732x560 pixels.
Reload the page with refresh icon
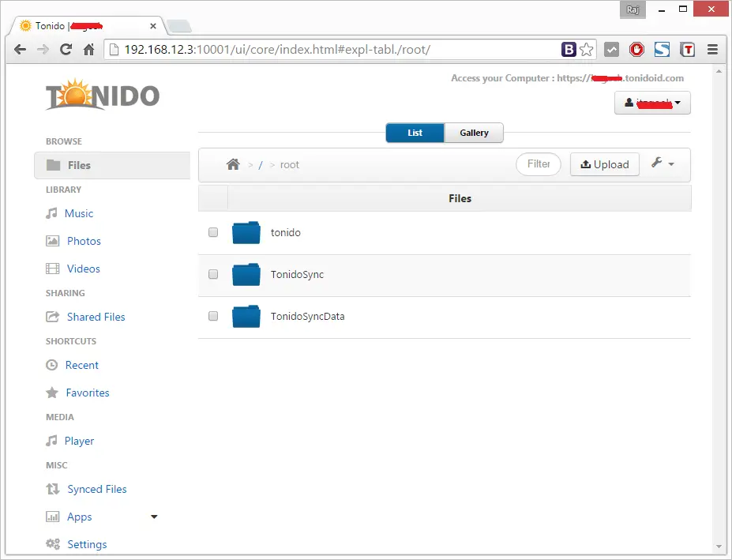tap(66, 49)
